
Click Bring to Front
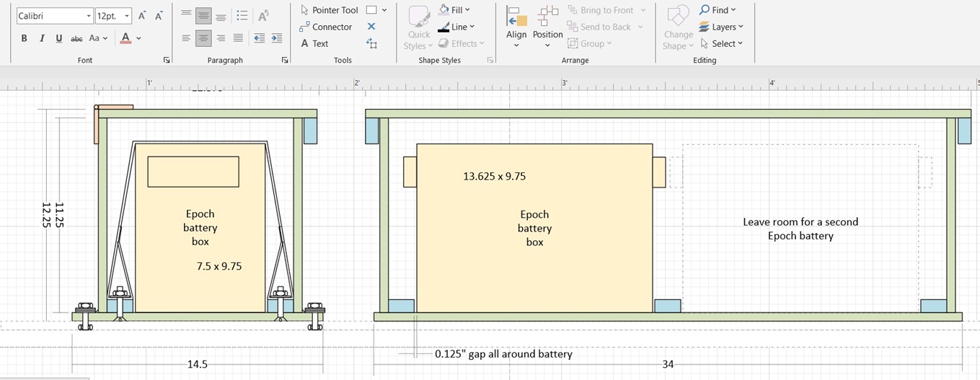(601, 10)
